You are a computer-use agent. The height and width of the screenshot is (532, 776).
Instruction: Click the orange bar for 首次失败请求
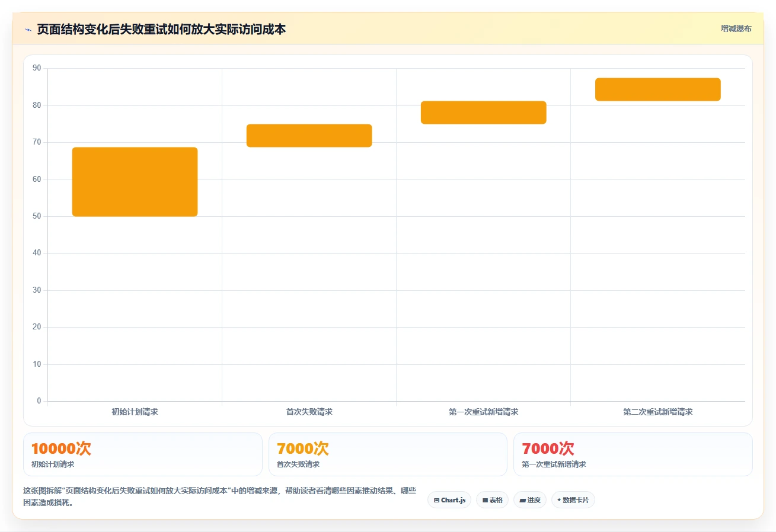[x=309, y=136]
